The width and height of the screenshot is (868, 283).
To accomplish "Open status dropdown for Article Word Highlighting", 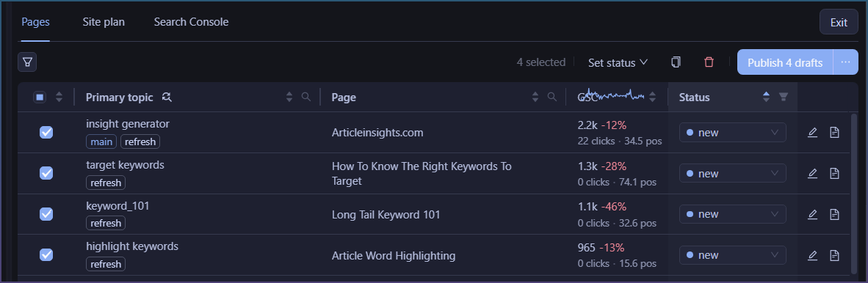I will (x=732, y=255).
